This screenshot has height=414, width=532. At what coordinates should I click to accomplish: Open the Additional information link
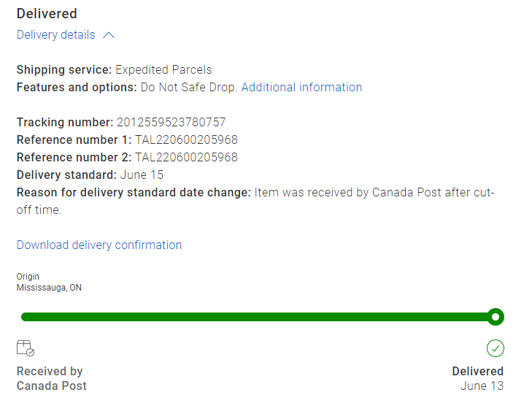[301, 88]
